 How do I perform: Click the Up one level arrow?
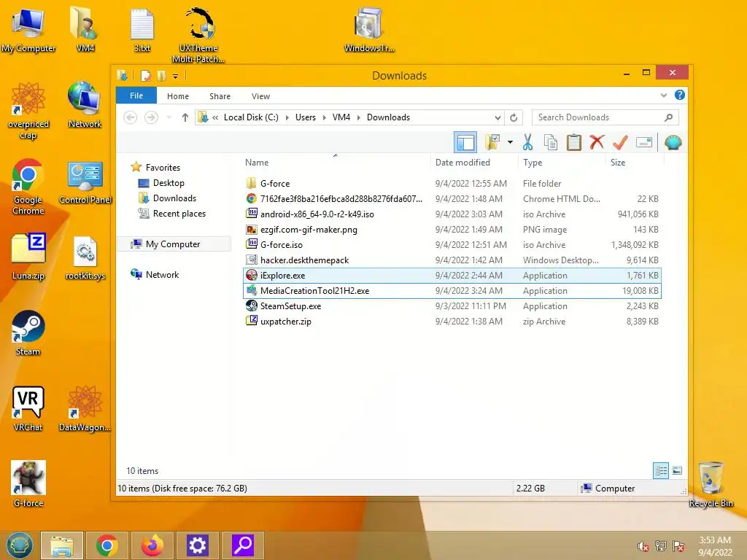185,117
